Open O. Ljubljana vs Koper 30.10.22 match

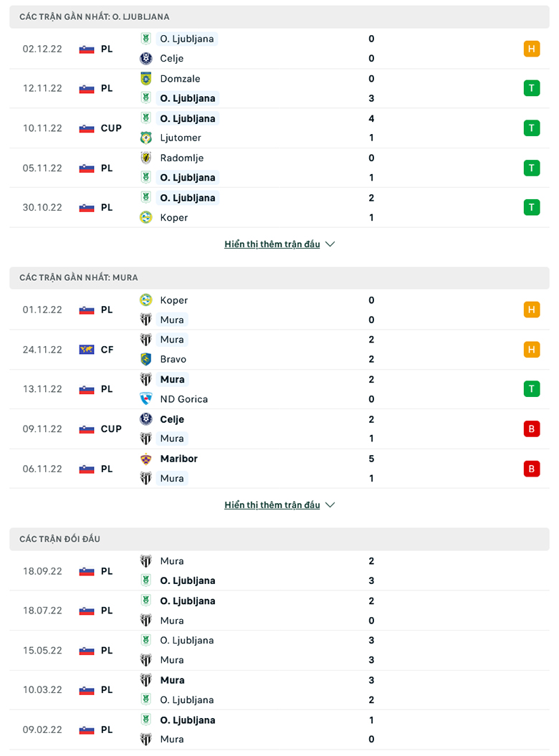tap(279, 207)
